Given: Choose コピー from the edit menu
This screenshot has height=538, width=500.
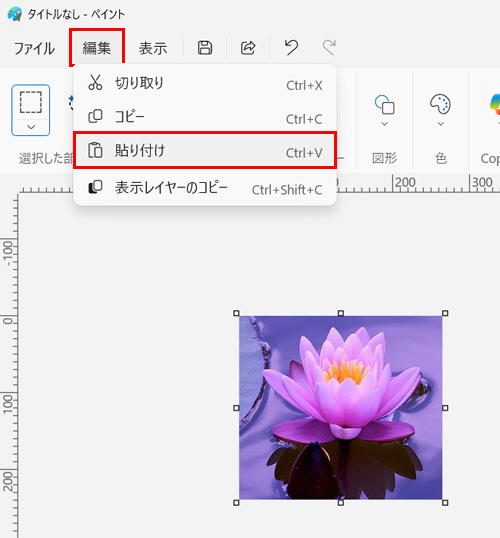Looking at the screenshot, I should 205,117.
